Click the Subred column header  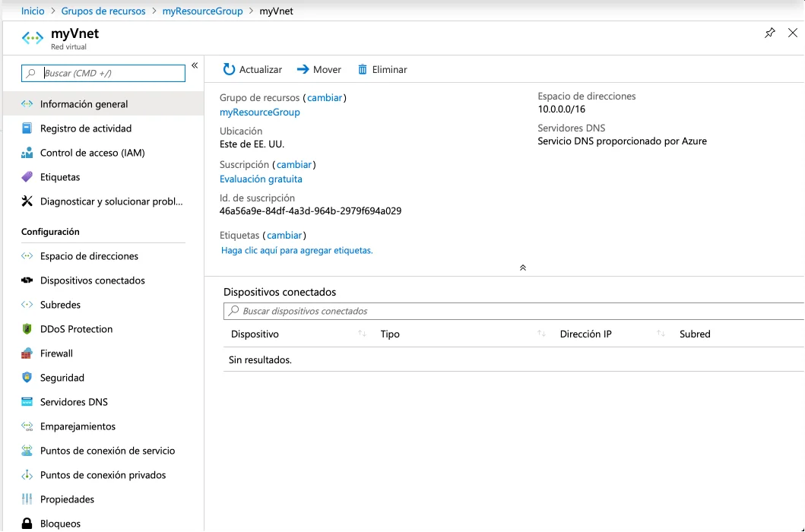click(695, 334)
